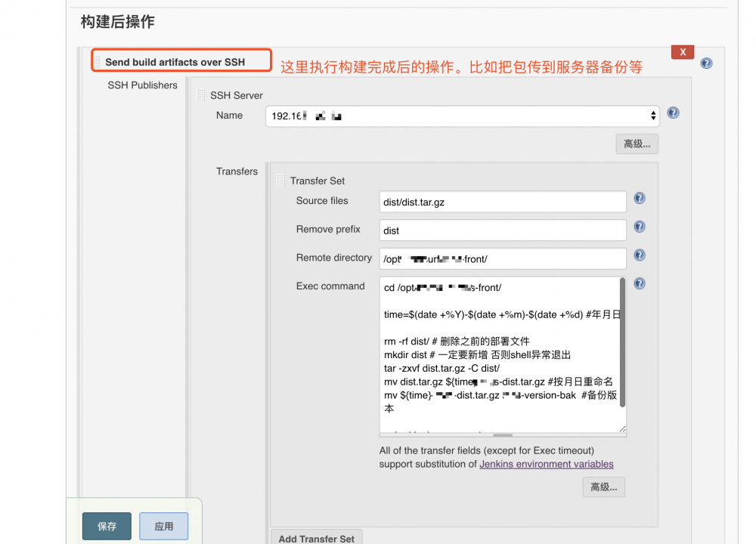Viewport: 756px width, 544px height.
Task: Open help for the Name field
Action: [x=673, y=113]
